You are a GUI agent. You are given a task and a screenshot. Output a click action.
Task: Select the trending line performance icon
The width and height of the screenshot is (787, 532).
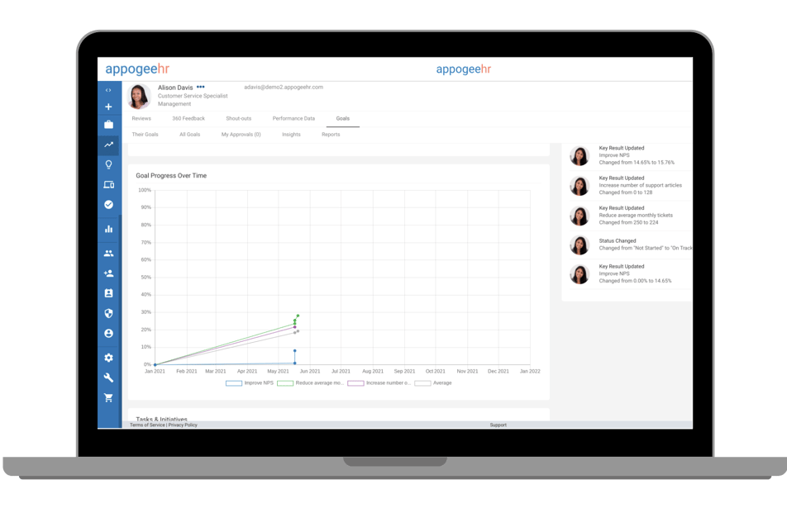[x=108, y=145]
